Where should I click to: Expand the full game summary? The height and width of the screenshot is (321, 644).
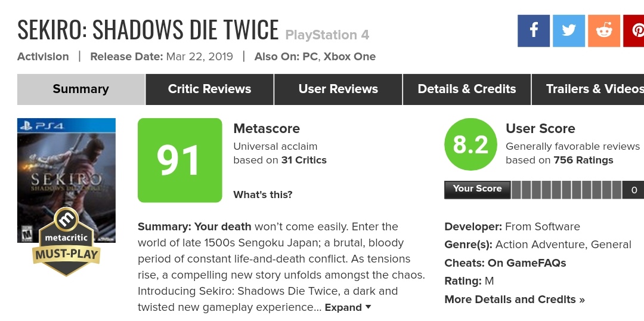point(348,308)
